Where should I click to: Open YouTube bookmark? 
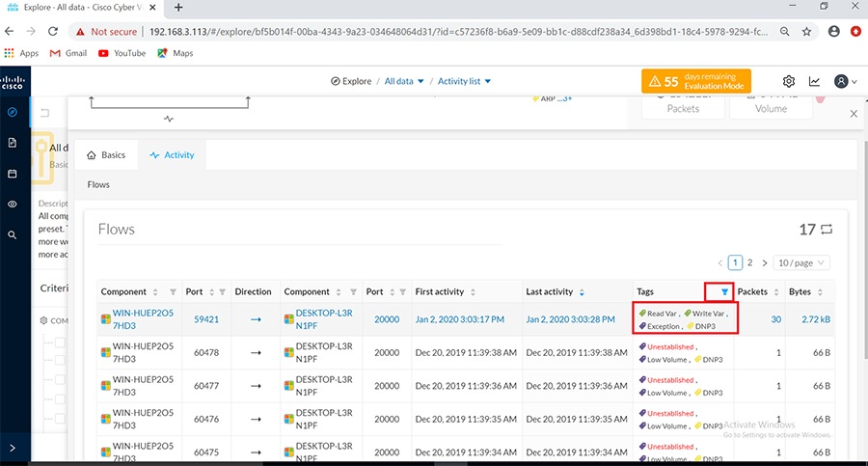point(122,53)
